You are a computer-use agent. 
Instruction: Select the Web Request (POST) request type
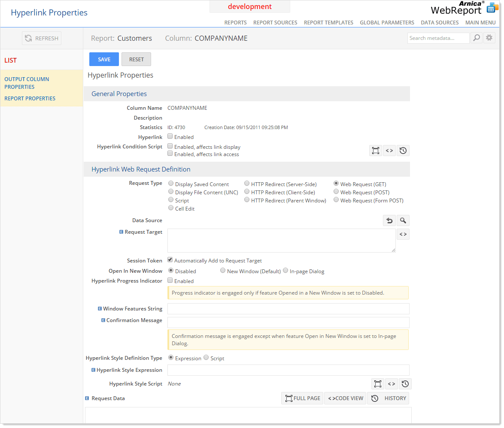[x=336, y=191]
